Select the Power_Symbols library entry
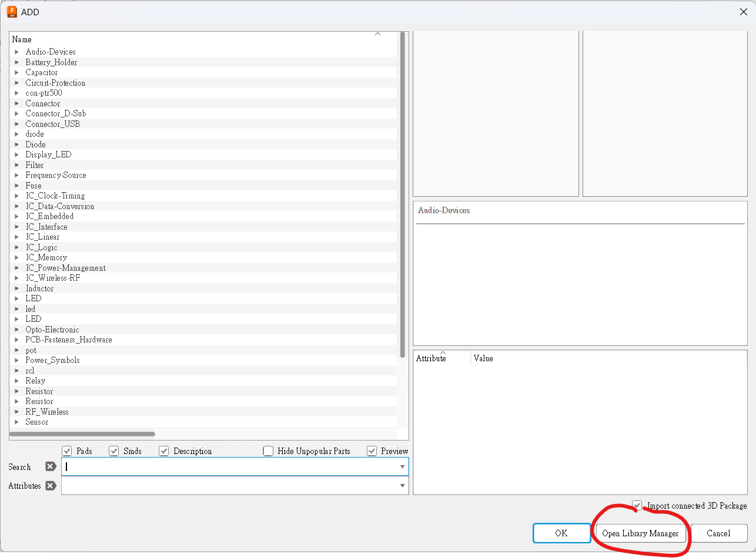This screenshot has width=756, height=558. (52, 361)
